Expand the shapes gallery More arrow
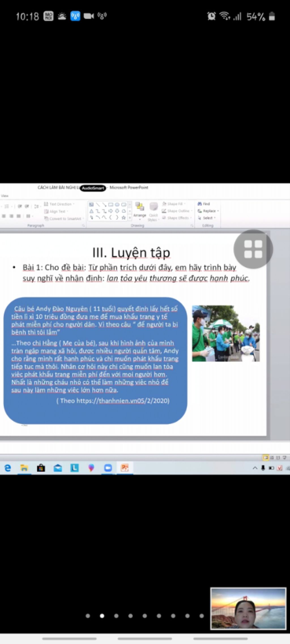 point(130,218)
